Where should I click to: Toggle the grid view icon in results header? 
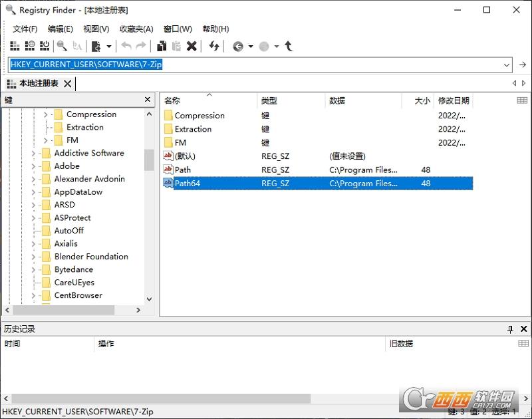coord(521,100)
